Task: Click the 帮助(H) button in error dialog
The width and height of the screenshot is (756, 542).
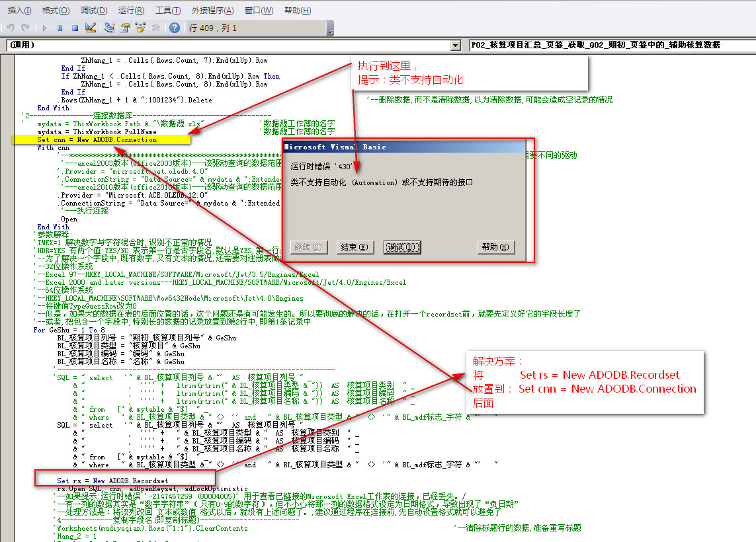Action: click(x=495, y=247)
